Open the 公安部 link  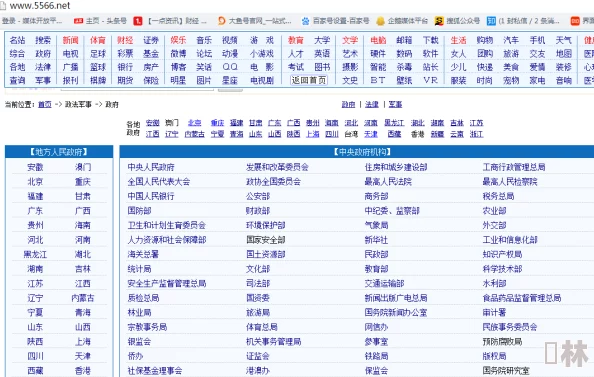[x=258, y=196]
